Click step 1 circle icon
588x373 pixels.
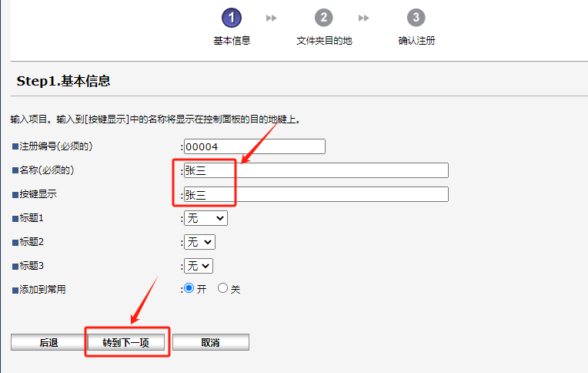pyautogui.click(x=231, y=18)
